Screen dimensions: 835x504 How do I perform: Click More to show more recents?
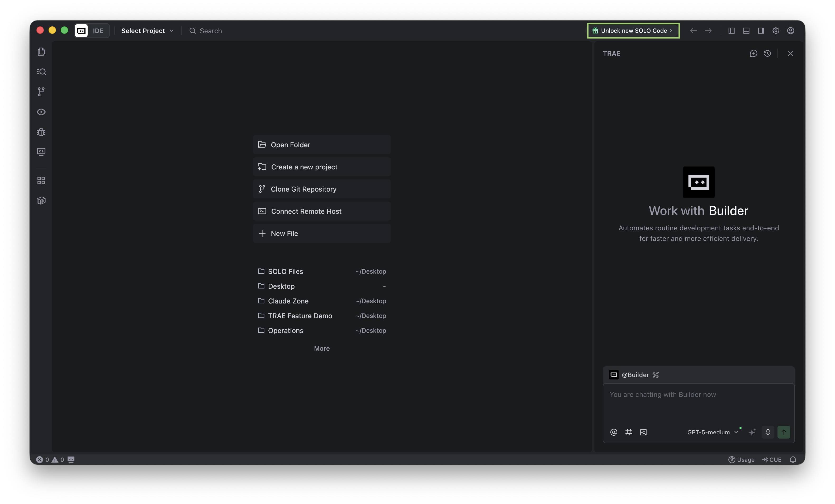(x=322, y=348)
